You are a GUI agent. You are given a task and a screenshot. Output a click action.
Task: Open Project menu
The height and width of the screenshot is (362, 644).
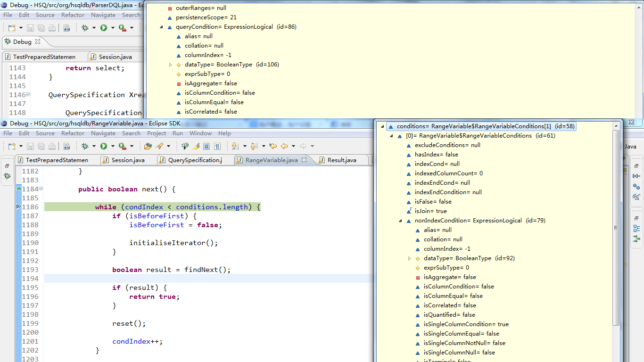[x=157, y=133]
